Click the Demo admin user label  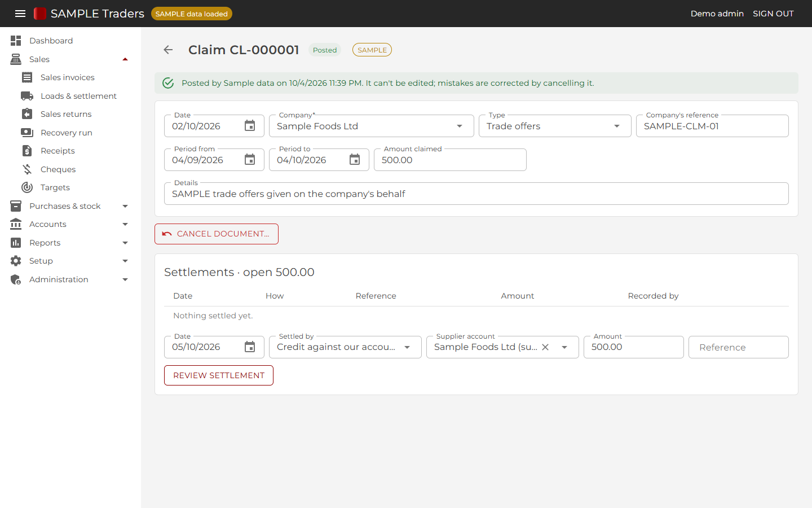click(717, 14)
